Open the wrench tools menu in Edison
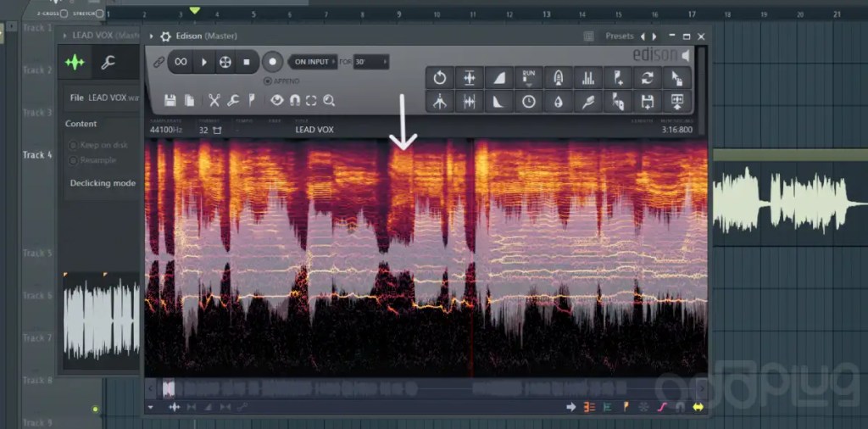868x429 pixels. click(233, 100)
